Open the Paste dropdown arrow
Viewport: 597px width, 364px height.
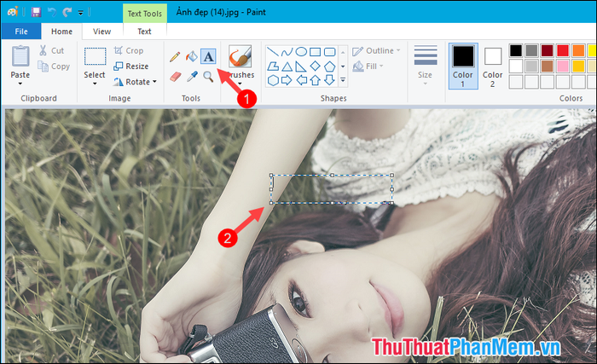pos(20,84)
